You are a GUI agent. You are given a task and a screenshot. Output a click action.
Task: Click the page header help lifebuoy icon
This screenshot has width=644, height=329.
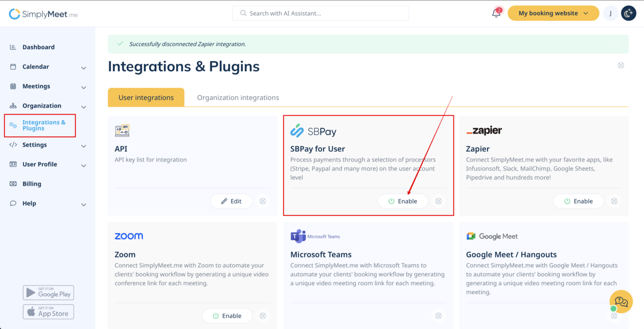[x=621, y=65]
